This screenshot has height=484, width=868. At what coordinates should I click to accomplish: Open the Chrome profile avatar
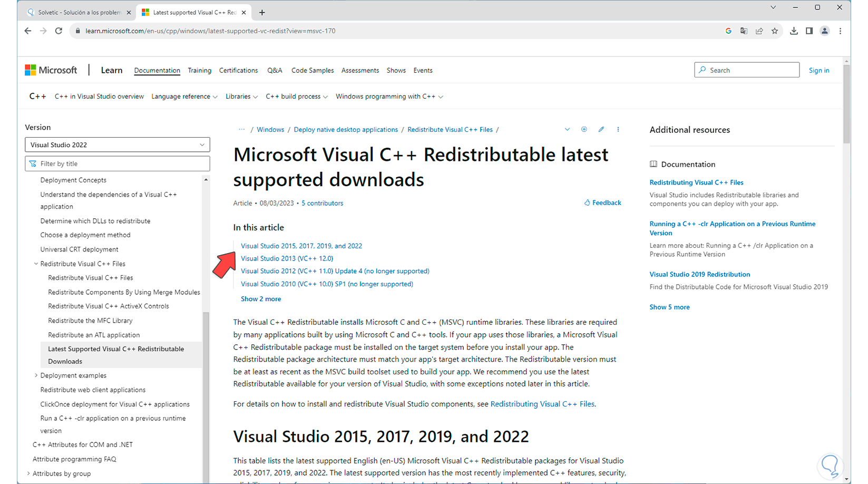click(825, 31)
